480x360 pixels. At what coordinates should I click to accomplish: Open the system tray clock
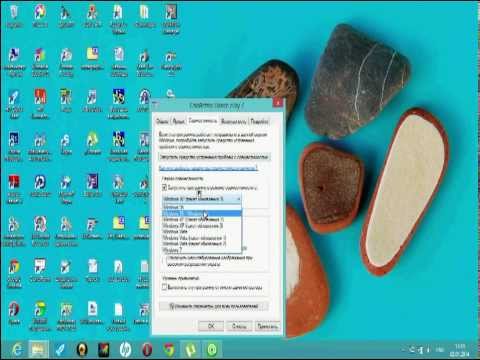click(459, 350)
